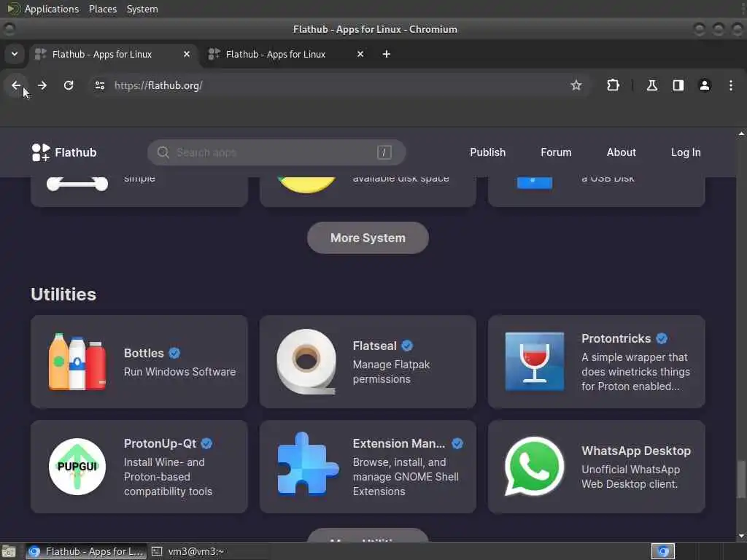Image resolution: width=747 pixels, height=560 pixels.
Task: Focus the Search apps input field
Action: click(x=276, y=152)
